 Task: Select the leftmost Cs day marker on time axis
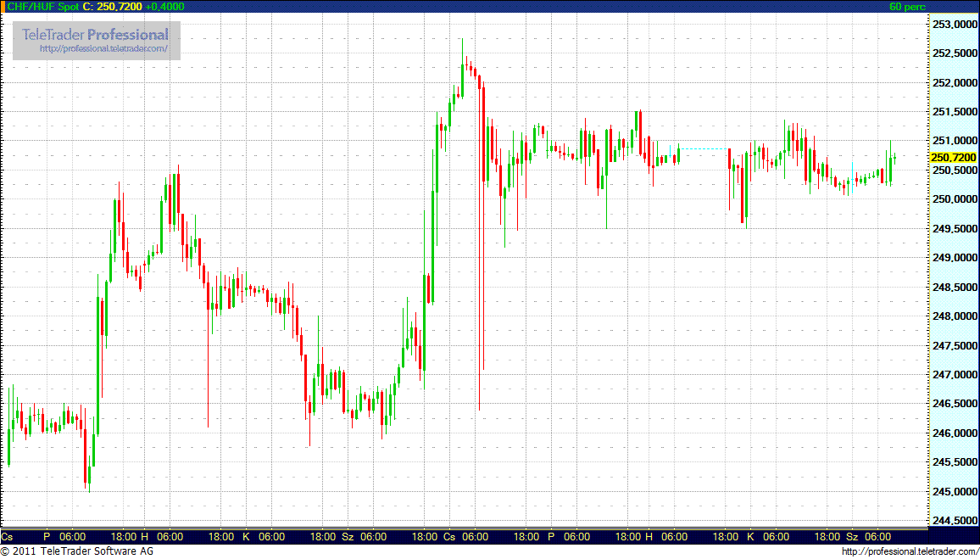(7, 537)
